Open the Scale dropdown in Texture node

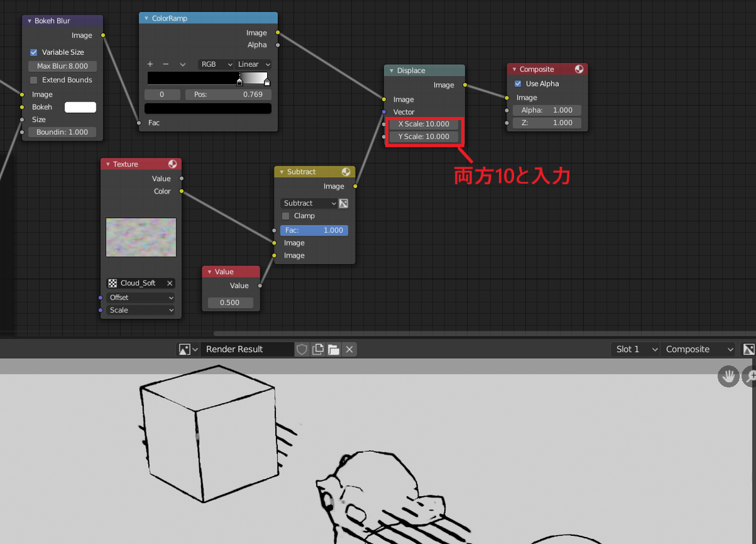tap(140, 310)
